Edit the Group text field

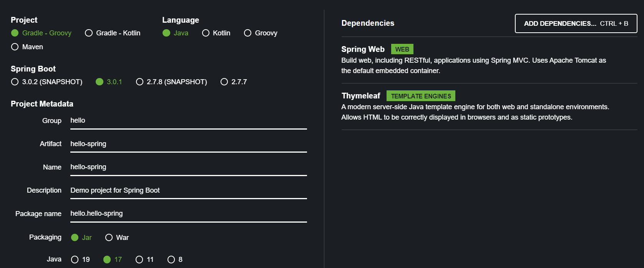coord(188,121)
